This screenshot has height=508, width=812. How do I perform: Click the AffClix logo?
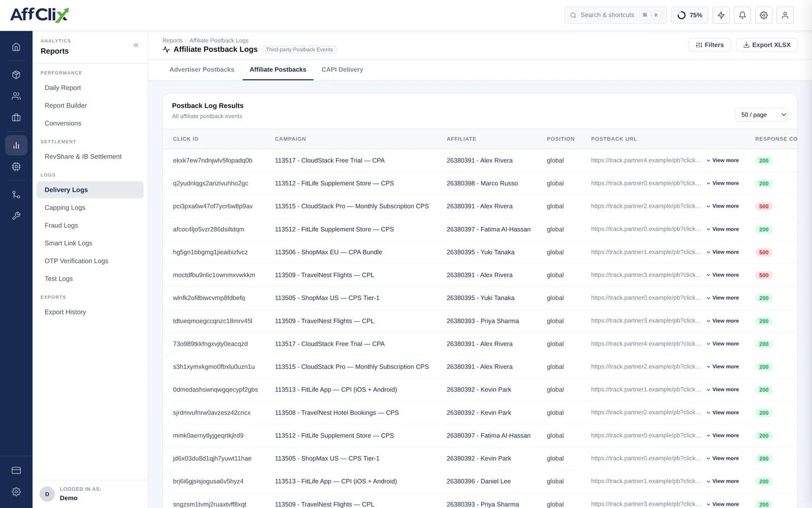[40, 15]
